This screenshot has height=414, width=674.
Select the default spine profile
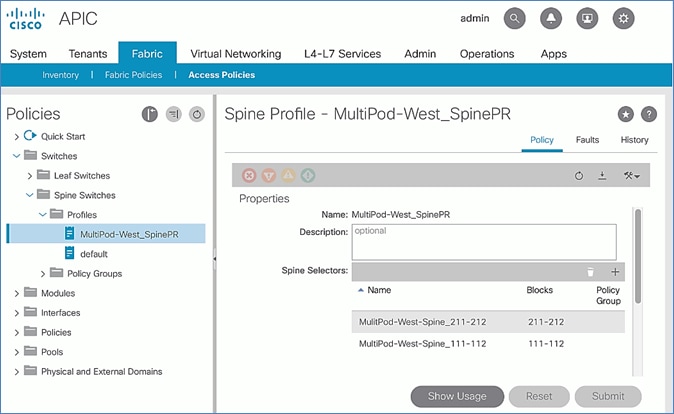click(94, 254)
